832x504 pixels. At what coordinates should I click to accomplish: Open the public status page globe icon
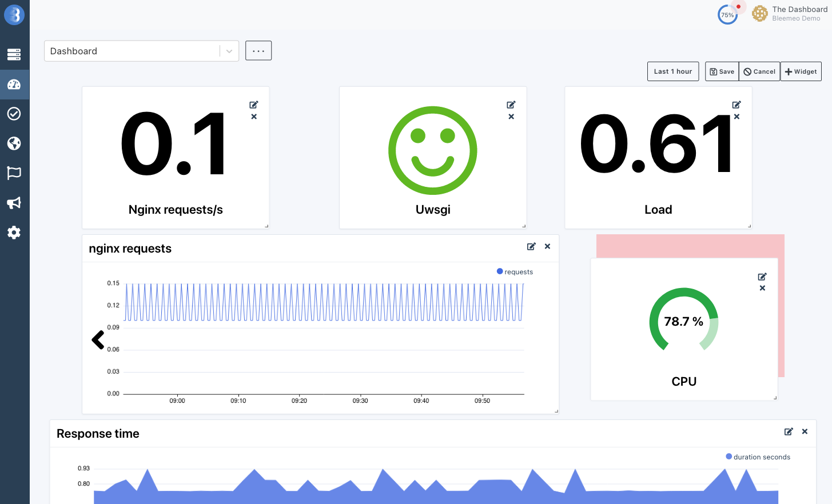[14, 143]
